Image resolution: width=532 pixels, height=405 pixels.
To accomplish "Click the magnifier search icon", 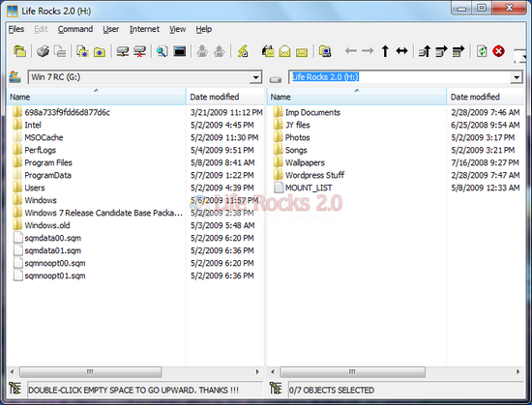I will coord(162,51).
